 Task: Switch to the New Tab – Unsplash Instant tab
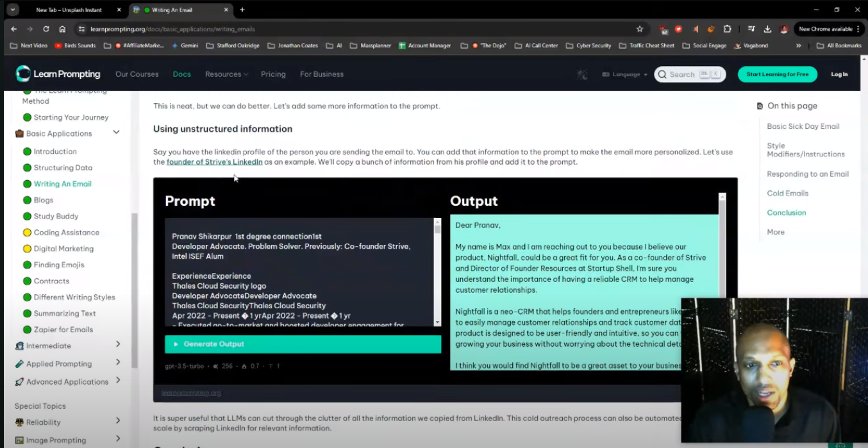pyautogui.click(x=69, y=10)
